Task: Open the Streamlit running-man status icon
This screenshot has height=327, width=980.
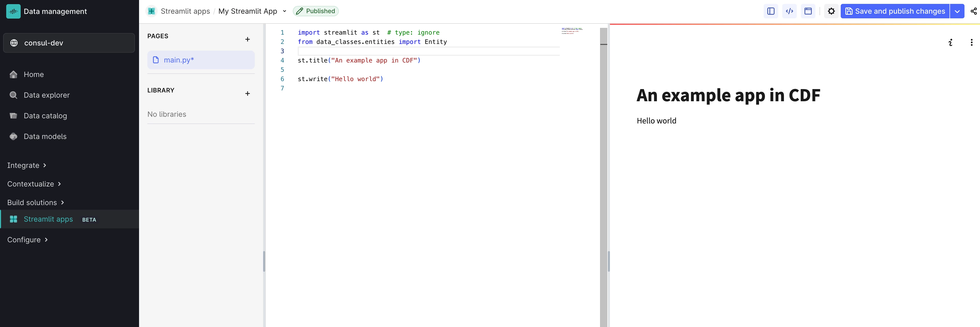Action: pos(950,43)
